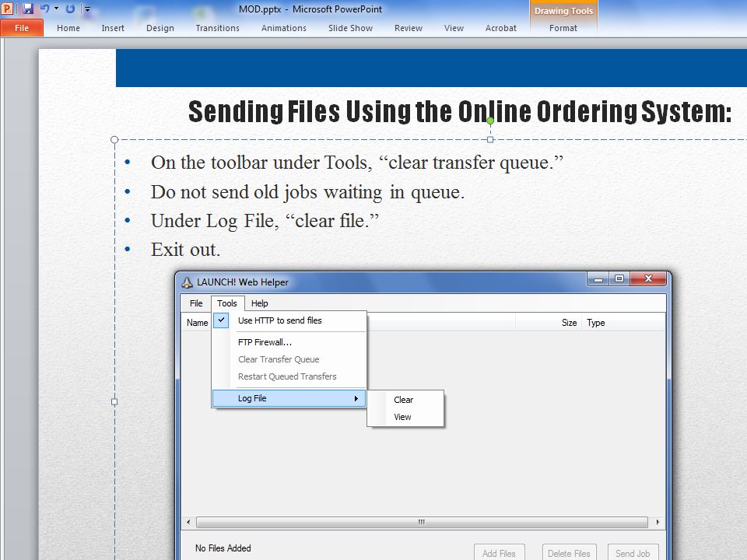Viewport: 747px width, 560px height.
Task: Open the Review ribbon tab
Action: click(409, 28)
